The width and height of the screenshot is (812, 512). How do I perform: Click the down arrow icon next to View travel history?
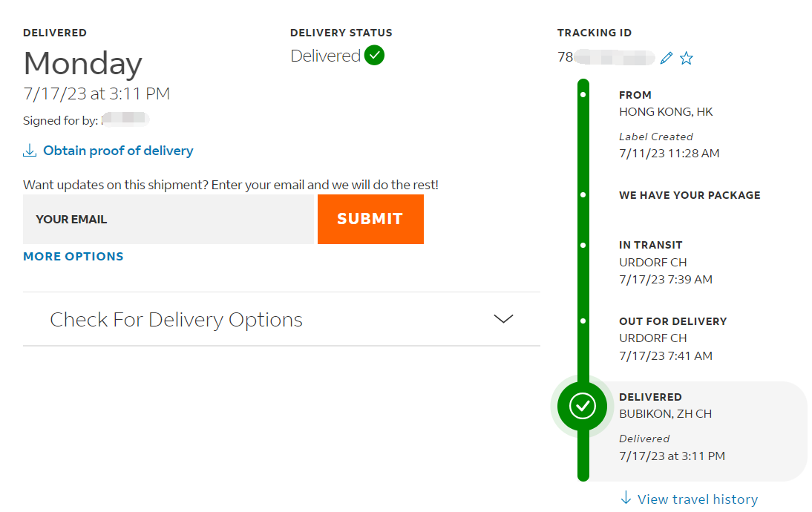click(626, 498)
